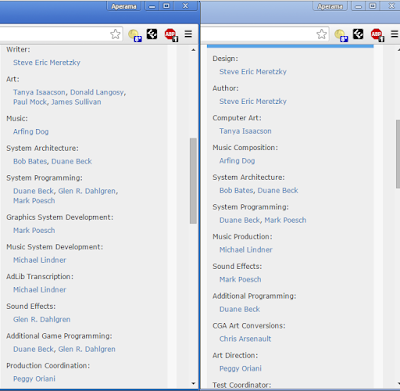Open Arfing Dog under Music Composition
Viewport: 400px width, 391px height.
pos(237,161)
